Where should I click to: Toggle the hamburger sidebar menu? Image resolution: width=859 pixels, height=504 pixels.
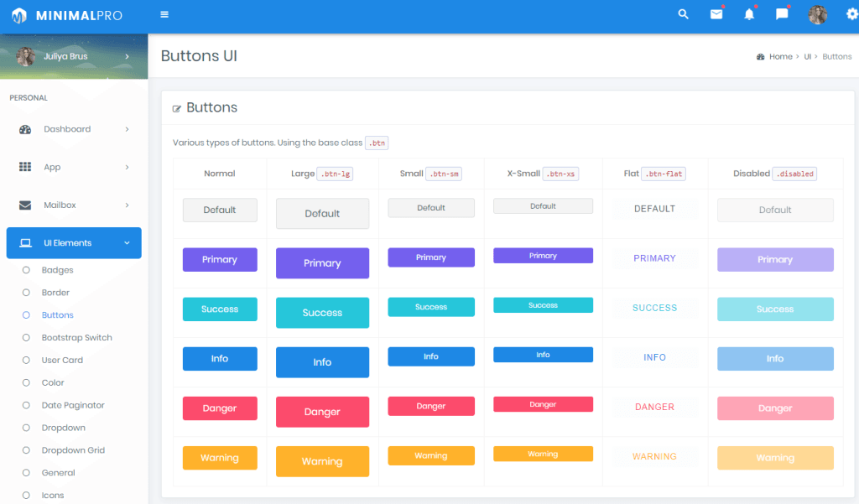[164, 14]
